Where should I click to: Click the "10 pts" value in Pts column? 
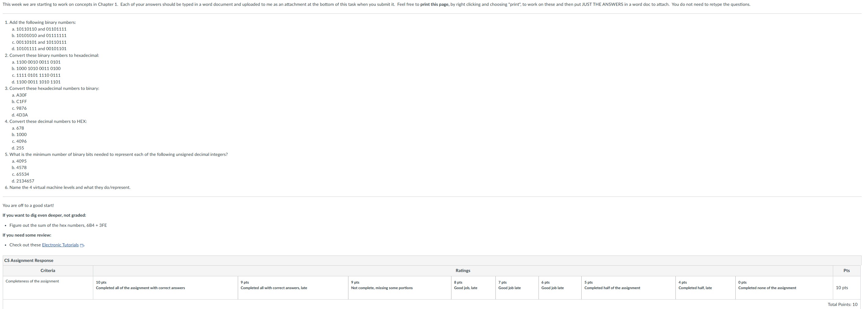pyautogui.click(x=842, y=288)
